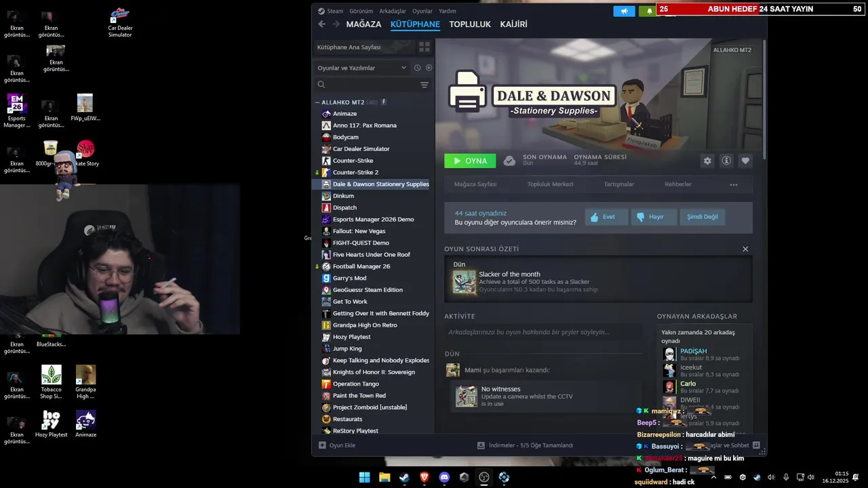The width and height of the screenshot is (868, 488).
Task: Choose Hayır for recommendation
Action: pyautogui.click(x=654, y=217)
